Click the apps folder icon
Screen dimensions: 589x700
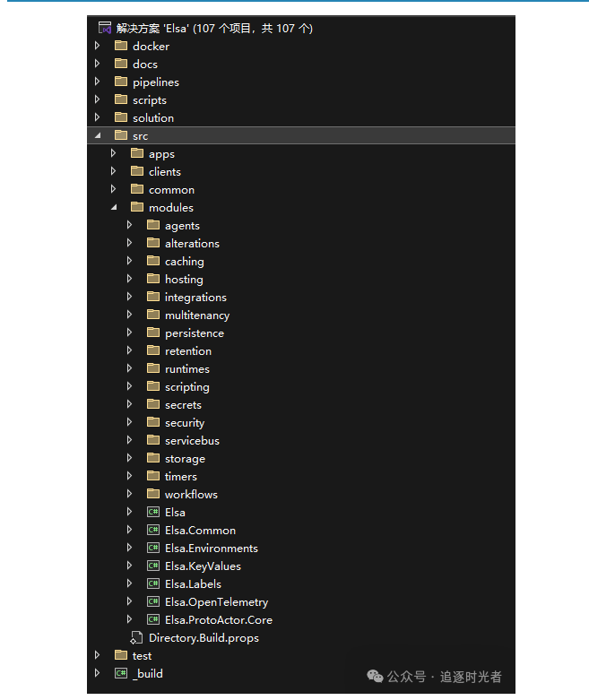pyautogui.click(x=137, y=153)
